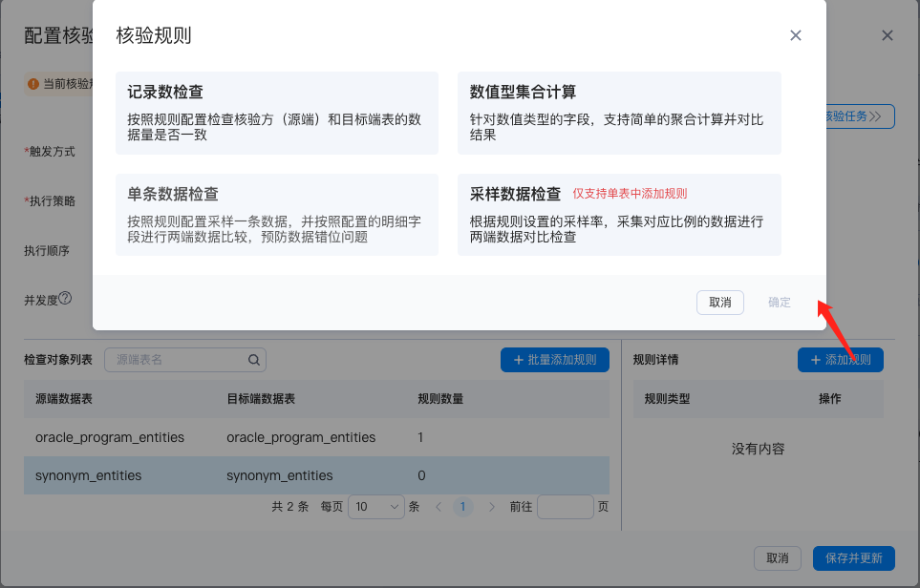920x588 pixels.
Task: Focus the 前往 page number input
Action: [x=565, y=507]
